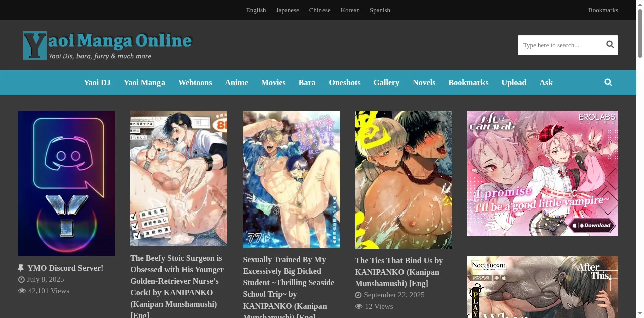This screenshot has height=318, width=644.
Task: Click the pin icon beside YMO Discord Server
Action: click(x=21, y=268)
